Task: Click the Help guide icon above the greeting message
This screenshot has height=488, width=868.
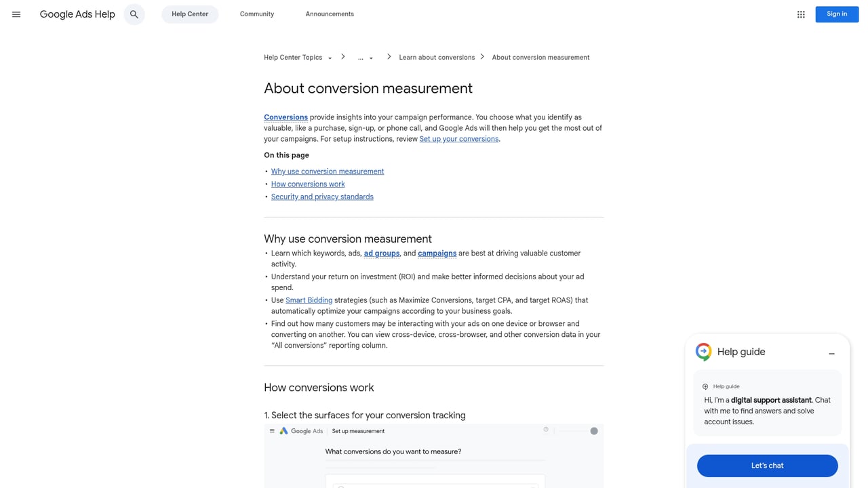Action: (x=706, y=386)
